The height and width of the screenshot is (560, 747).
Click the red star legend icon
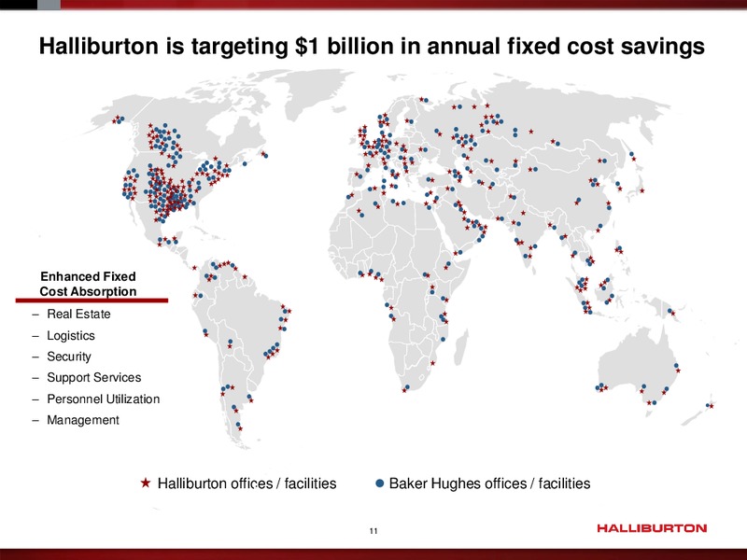pyautogui.click(x=146, y=483)
